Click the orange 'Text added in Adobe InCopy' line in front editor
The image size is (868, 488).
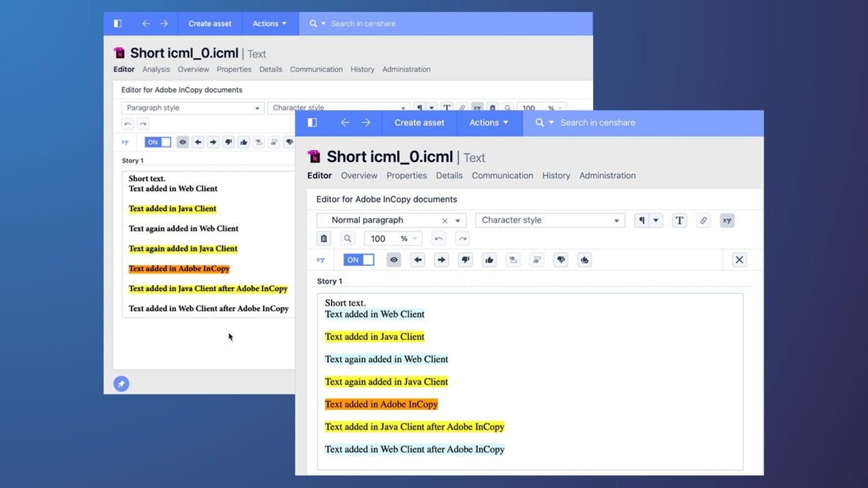(x=381, y=404)
